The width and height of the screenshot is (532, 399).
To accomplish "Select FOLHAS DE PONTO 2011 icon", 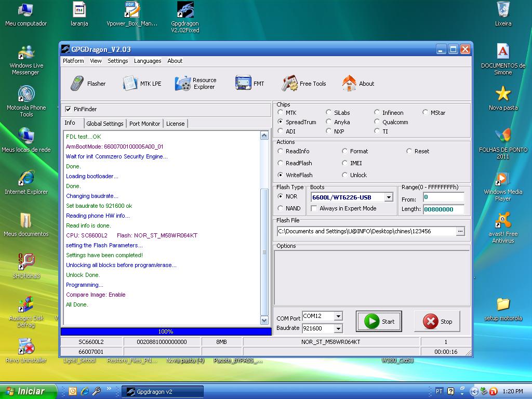I will [x=503, y=144].
